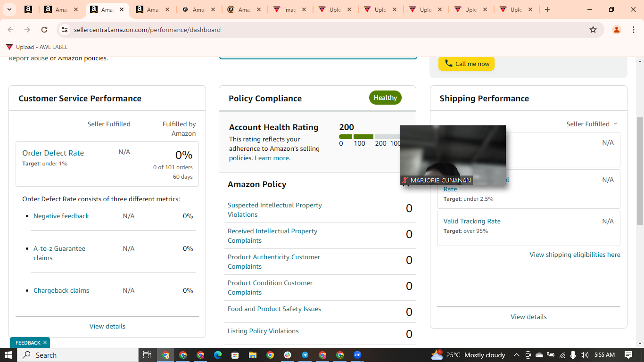
Task: Open the Valid Tracking Rate link
Action: tap(472, 221)
